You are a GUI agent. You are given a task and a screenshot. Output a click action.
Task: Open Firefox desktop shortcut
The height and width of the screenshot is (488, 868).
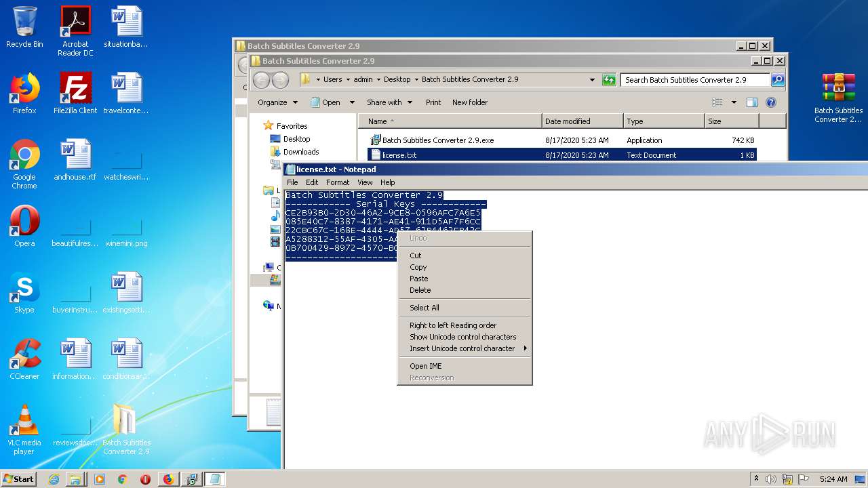24,94
